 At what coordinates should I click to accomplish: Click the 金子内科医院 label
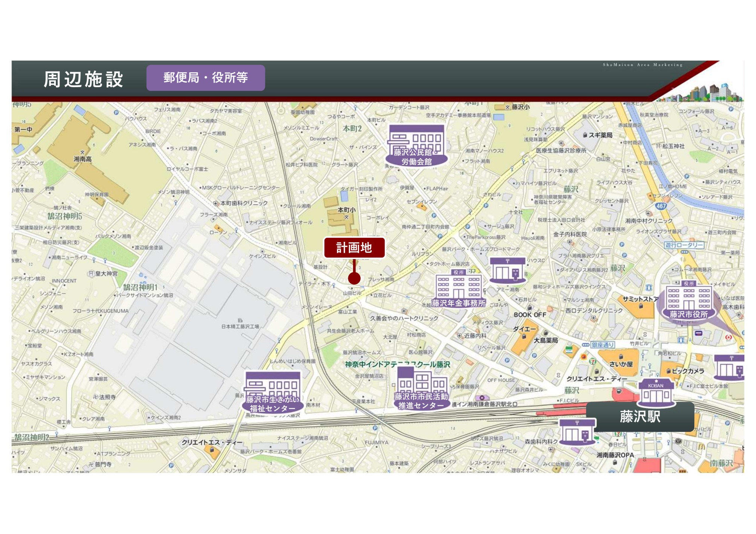[570, 234]
